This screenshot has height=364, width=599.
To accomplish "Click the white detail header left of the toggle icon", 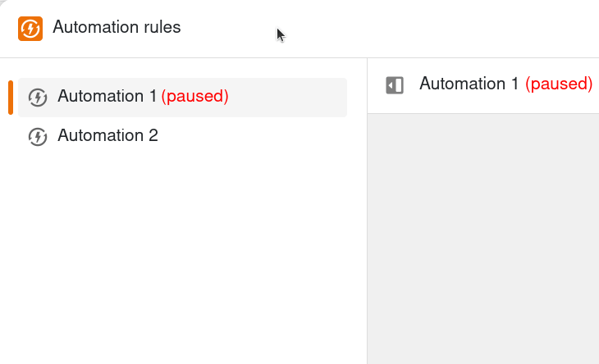I will [x=376, y=85].
